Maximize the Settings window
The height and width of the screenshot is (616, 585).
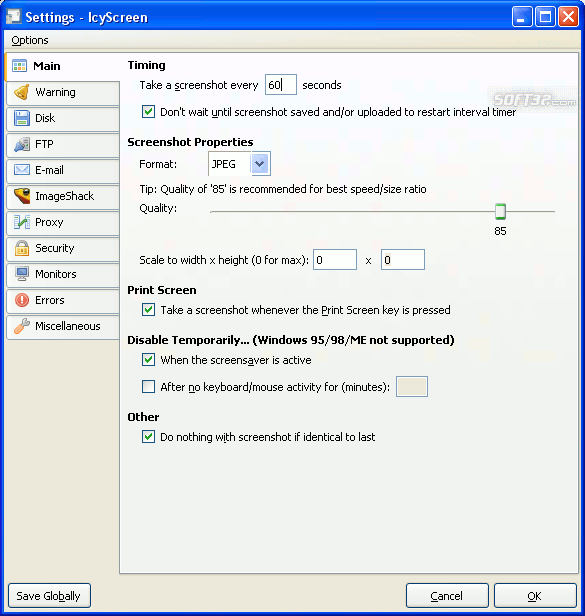coord(545,17)
